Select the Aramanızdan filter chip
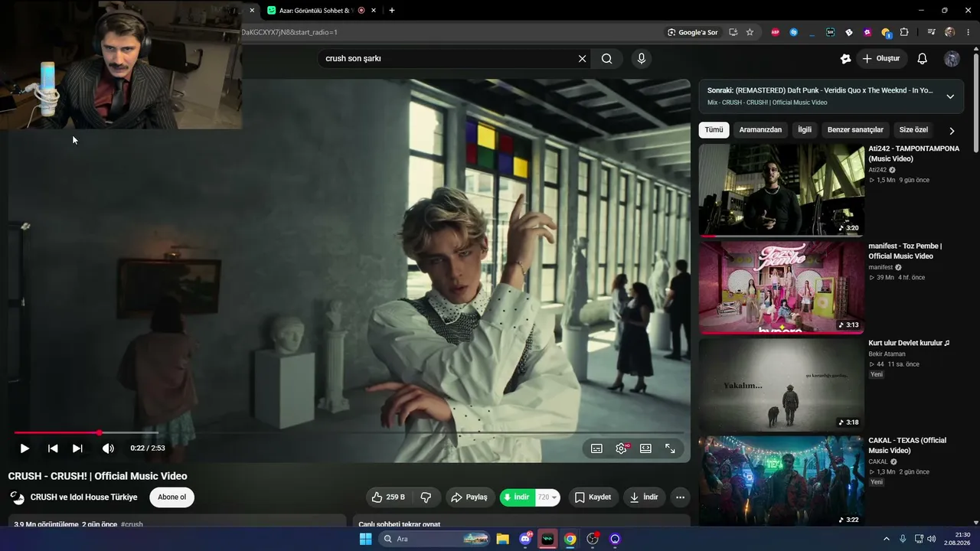This screenshot has height=551, width=980. click(x=760, y=130)
